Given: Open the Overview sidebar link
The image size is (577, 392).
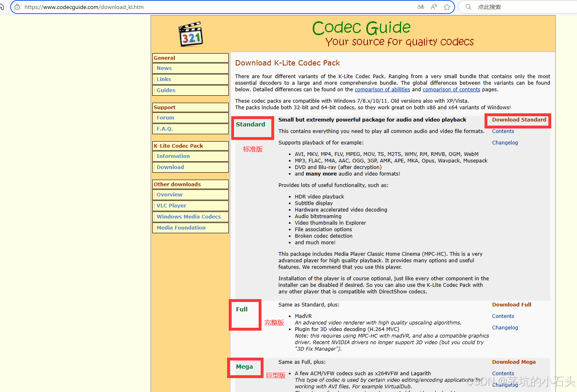Looking at the screenshot, I should point(190,195).
